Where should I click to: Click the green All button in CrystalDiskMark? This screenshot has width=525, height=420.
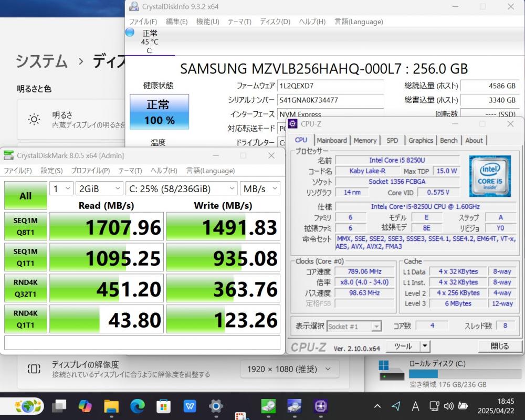[x=25, y=196]
